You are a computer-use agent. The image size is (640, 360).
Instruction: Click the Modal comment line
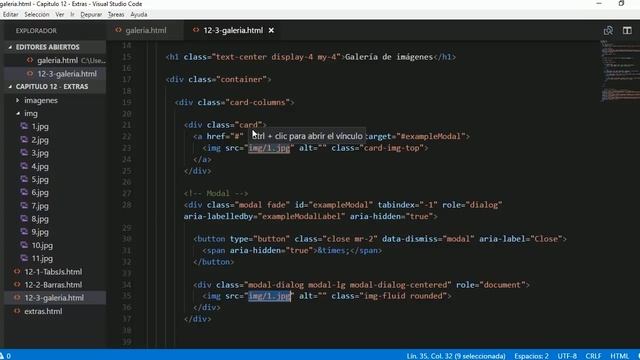216,193
